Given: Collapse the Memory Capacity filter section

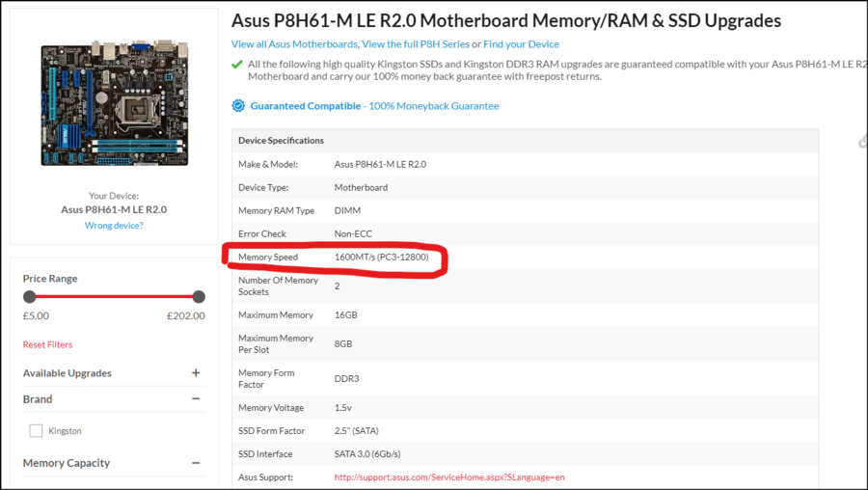Looking at the screenshot, I should pyautogui.click(x=196, y=463).
